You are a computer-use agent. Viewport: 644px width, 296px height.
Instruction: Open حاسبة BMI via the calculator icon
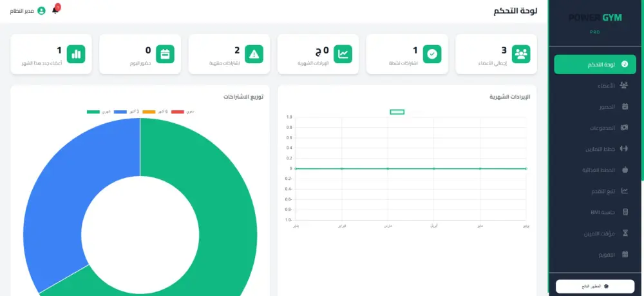625,212
